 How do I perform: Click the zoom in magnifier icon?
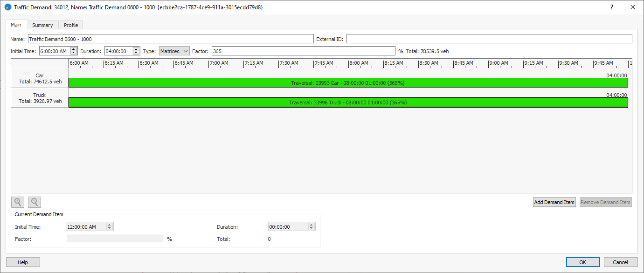pos(18,202)
